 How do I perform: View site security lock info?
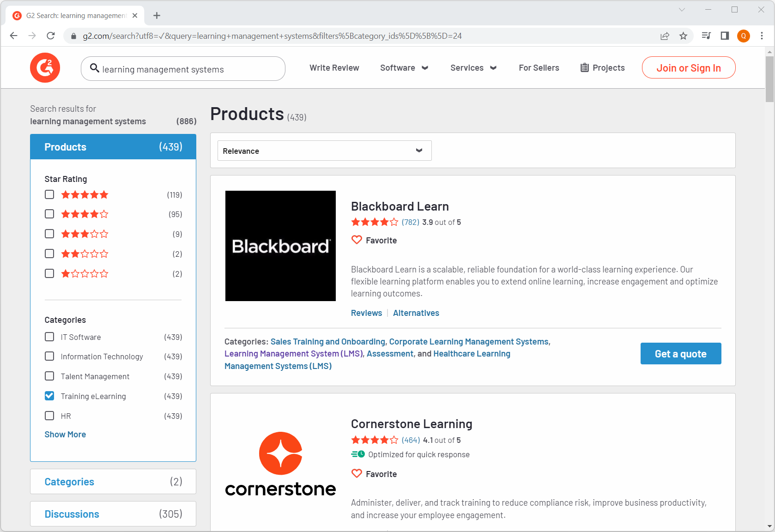click(x=73, y=36)
